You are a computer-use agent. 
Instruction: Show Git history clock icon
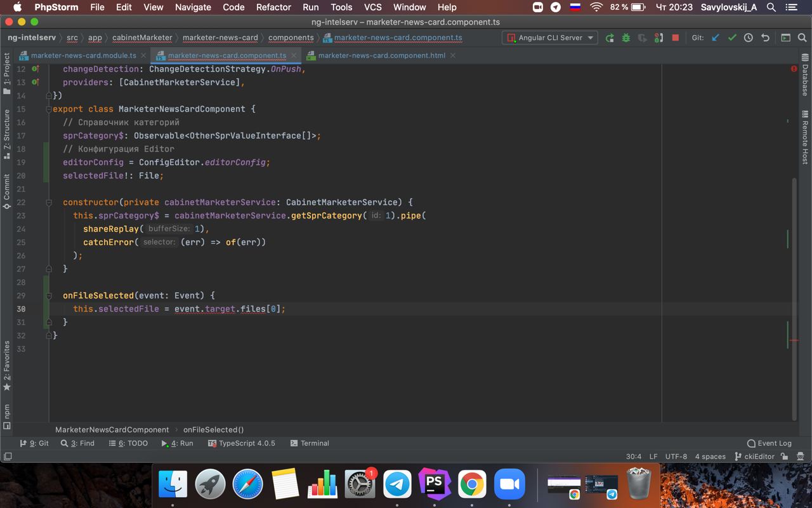(x=749, y=37)
